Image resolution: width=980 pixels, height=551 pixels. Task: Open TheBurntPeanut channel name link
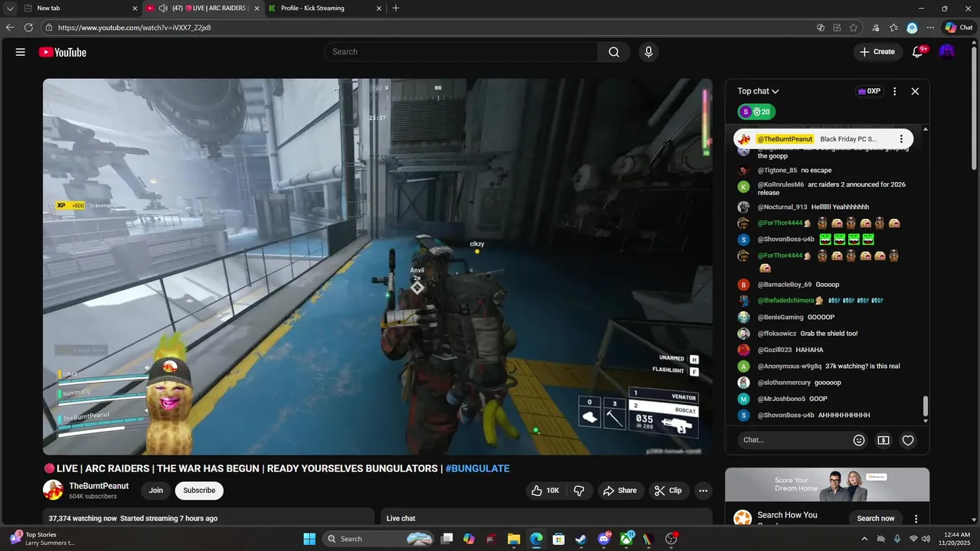coord(99,486)
